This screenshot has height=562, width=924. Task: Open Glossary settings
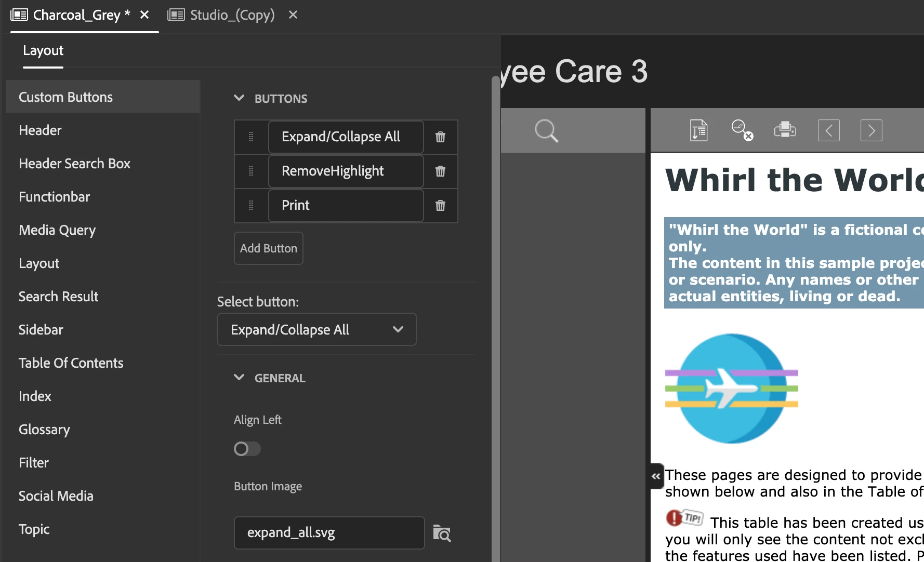coord(103,430)
